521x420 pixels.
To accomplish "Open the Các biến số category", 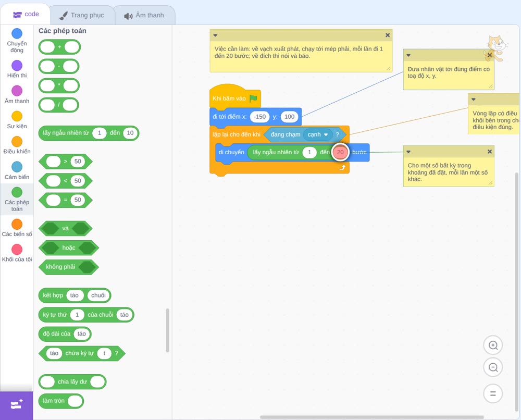I will [17, 228].
